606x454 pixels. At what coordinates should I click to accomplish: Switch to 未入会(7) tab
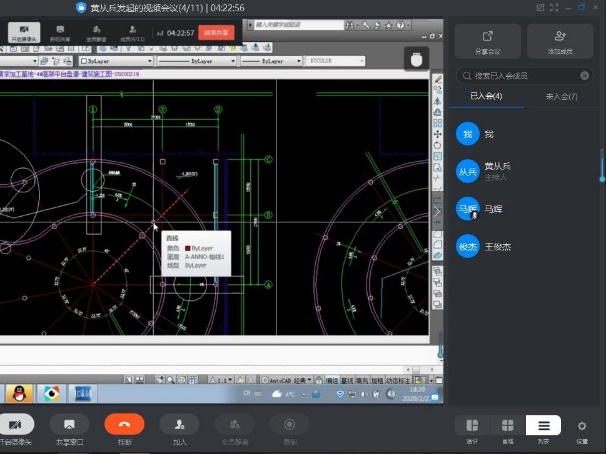[x=560, y=97]
